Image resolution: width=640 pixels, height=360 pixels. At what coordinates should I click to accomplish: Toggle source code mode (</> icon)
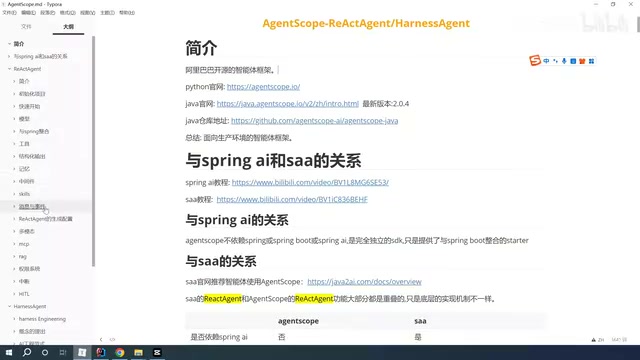tap(112, 339)
